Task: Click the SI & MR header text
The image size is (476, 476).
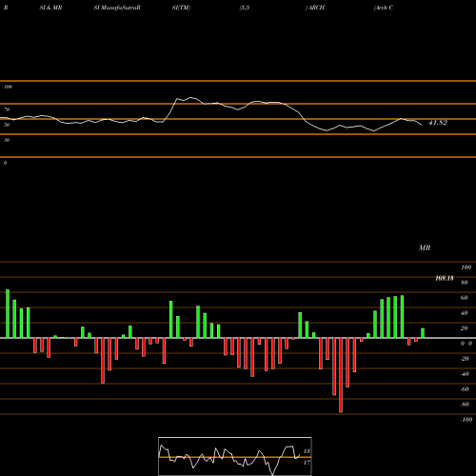Action: pos(50,8)
